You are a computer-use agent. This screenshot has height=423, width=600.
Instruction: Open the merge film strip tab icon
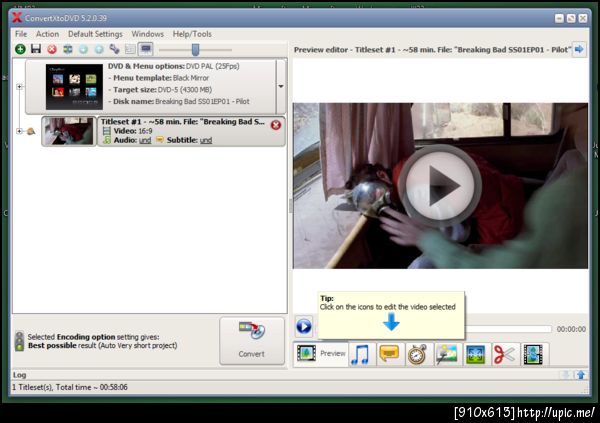[x=533, y=354]
